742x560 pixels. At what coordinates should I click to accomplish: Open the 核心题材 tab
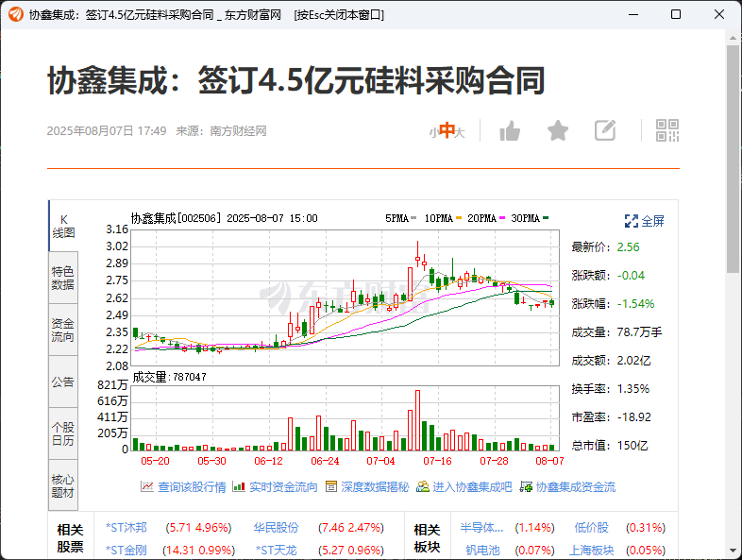click(63, 485)
